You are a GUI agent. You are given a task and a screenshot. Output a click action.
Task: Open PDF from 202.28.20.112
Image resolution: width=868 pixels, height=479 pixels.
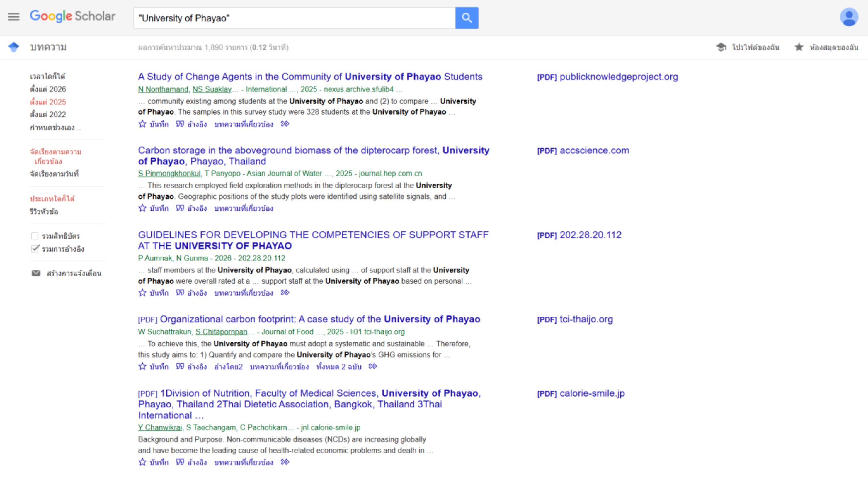point(579,235)
